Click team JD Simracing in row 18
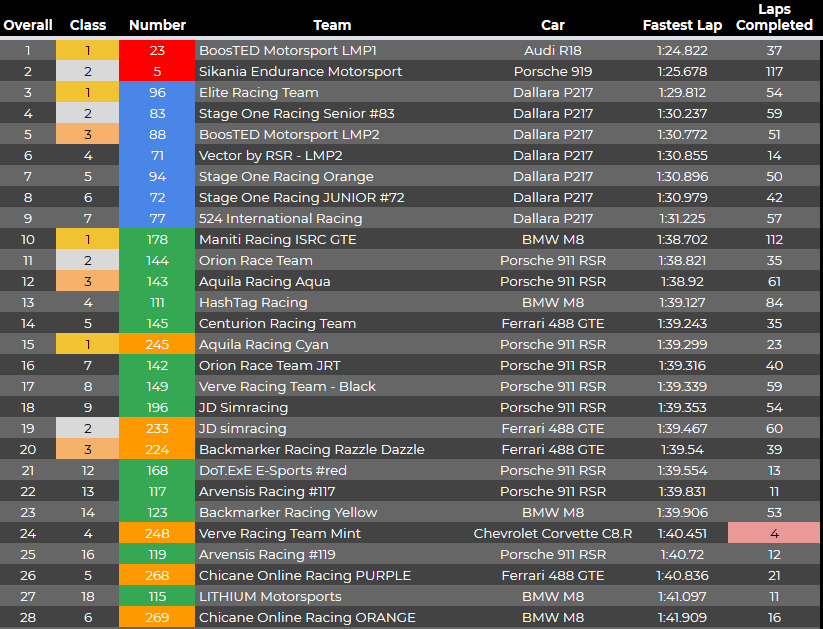 click(243, 407)
